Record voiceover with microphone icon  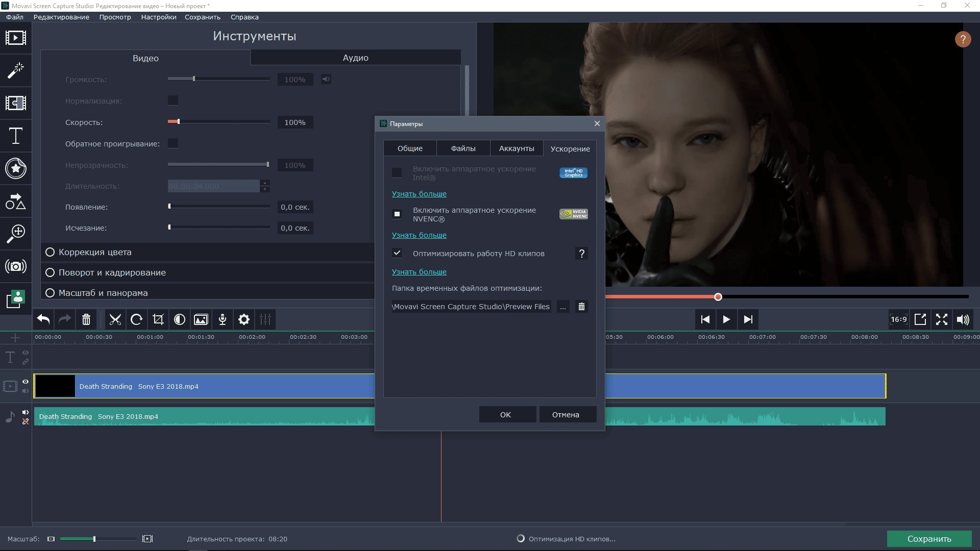[x=223, y=319]
